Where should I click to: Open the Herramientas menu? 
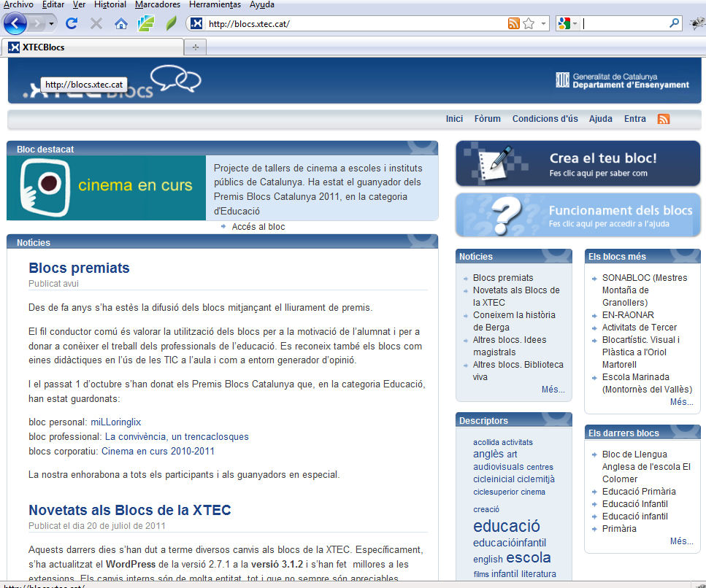coord(215,4)
